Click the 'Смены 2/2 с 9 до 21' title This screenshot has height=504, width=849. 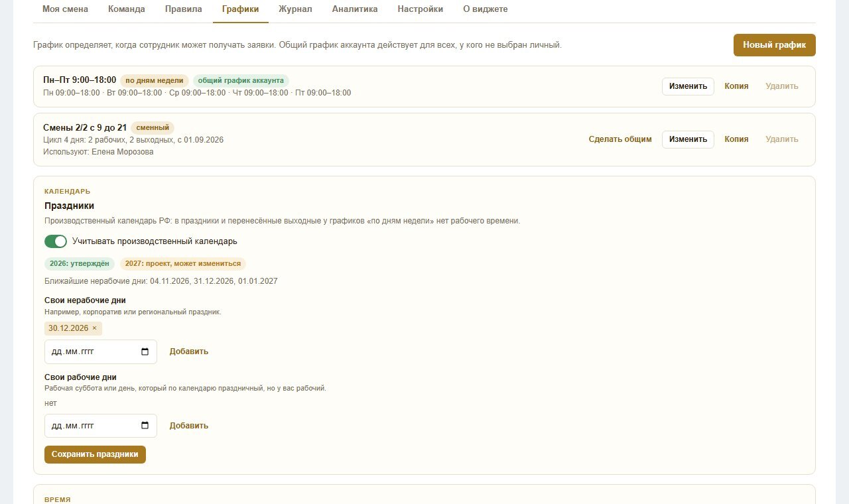85,127
